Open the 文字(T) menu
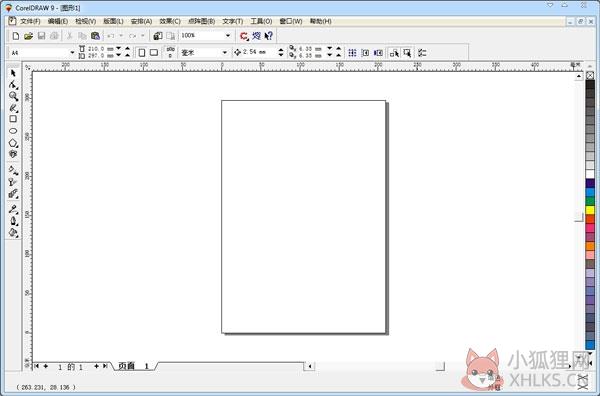600x396 pixels. coord(233,21)
